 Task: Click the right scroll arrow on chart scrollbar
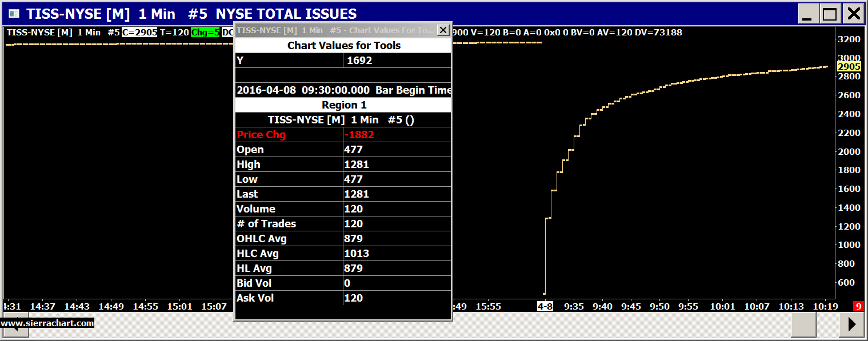tap(853, 325)
